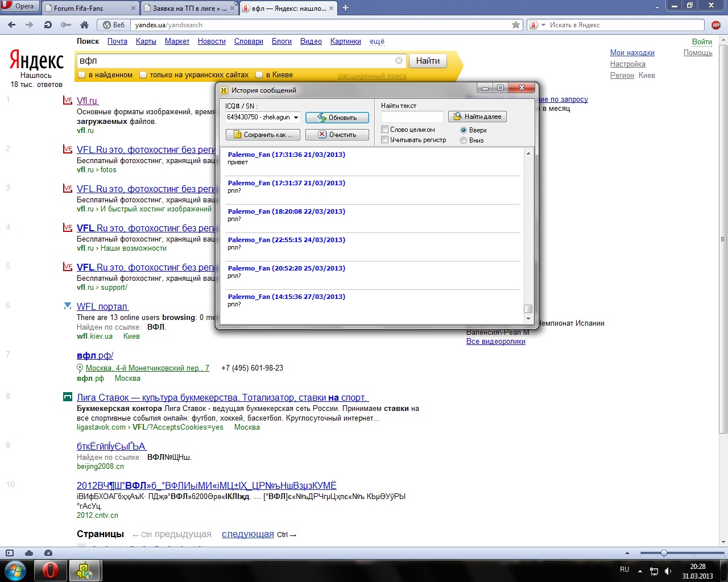This screenshot has width=728, height=582.
Task: Open the Мои находки link
Action: click(632, 53)
